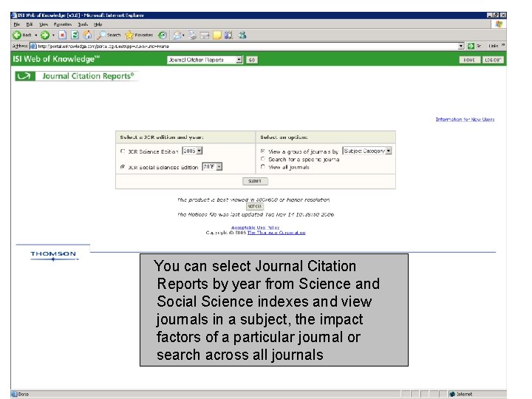Open the Favorites star panel
This screenshot has height=399, width=532.
pyautogui.click(x=139, y=35)
